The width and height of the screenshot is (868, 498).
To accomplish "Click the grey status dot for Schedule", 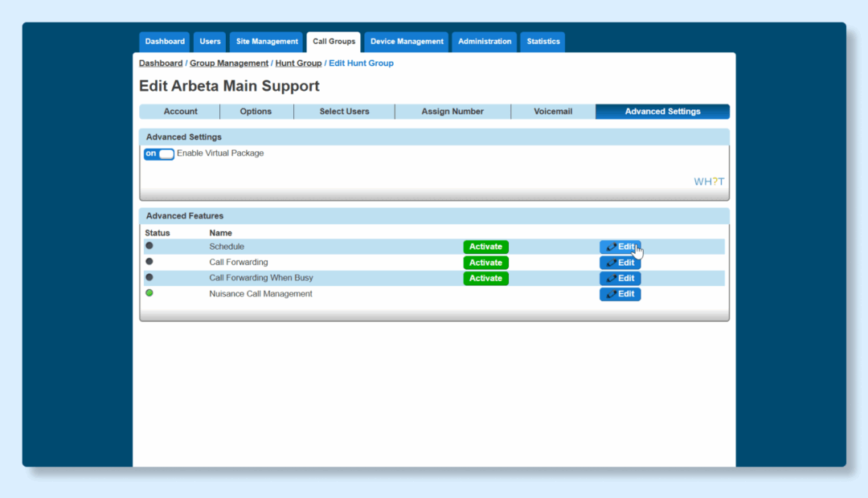I will click(149, 246).
